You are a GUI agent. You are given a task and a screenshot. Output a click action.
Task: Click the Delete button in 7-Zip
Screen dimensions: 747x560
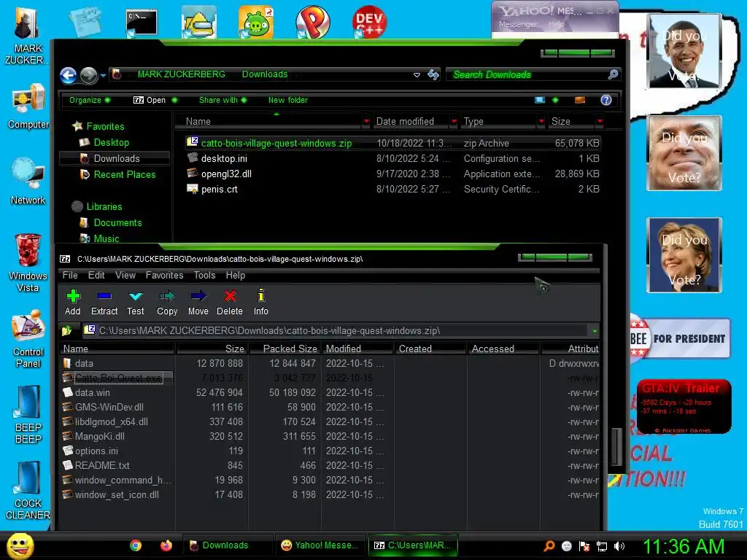pyautogui.click(x=230, y=303)
